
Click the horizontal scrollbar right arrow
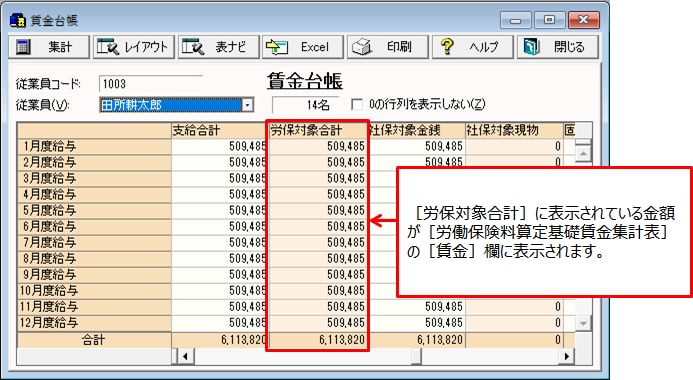(x=567, y=356)
